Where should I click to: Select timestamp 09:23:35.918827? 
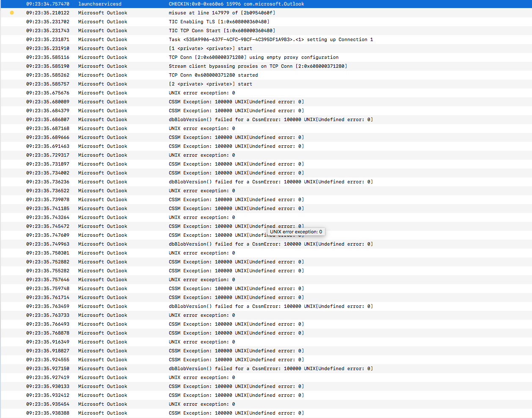coord(48,351)
